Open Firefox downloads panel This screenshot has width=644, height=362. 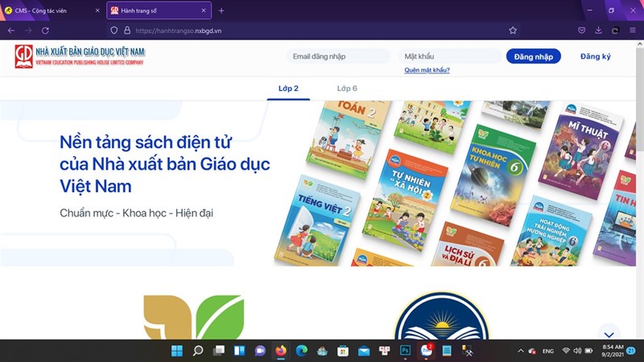coord(598,30)
